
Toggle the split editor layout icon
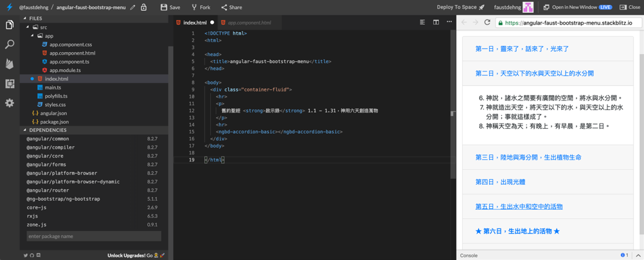[x=436, y=23]
